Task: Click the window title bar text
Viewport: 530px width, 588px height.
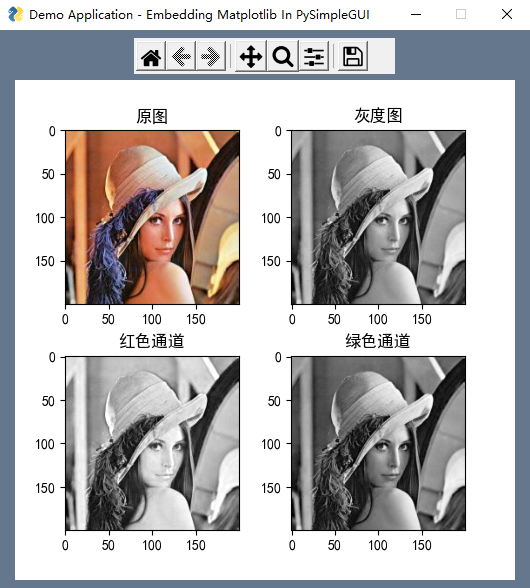Action: 199,15
